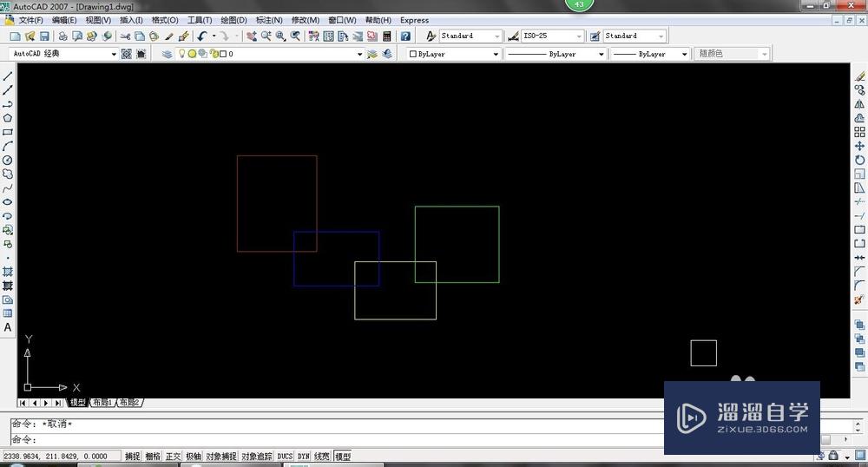The width and height of the screenshot is (868, 467).
Task: Select the Rectangle drawing tool
Action: click(8, 132)
